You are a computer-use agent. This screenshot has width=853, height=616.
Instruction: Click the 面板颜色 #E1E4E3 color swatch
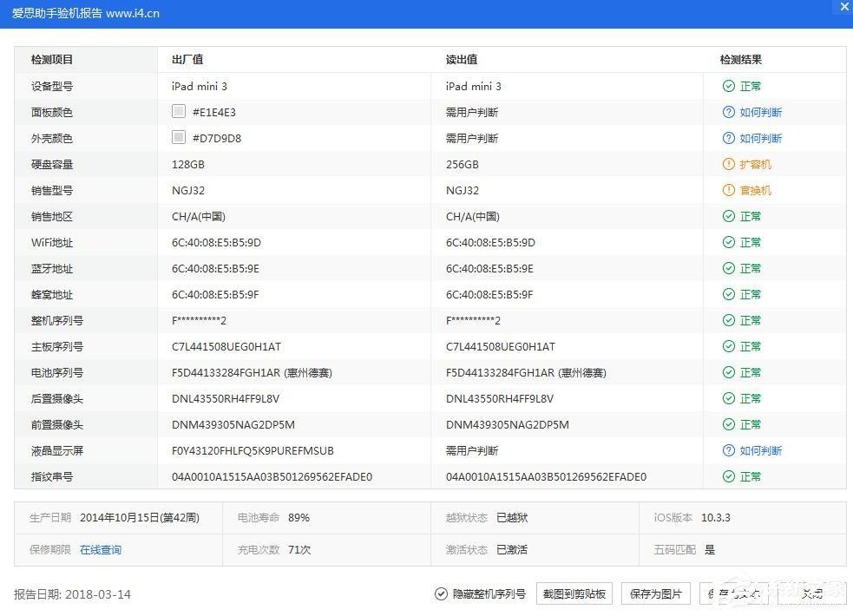coord(179,111)
